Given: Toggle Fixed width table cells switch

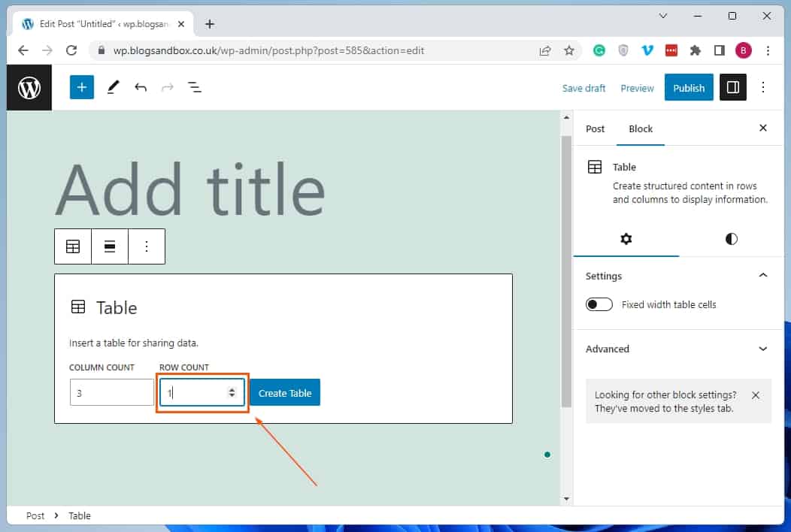Looking at the screenshot, I should tap(599, 304).
